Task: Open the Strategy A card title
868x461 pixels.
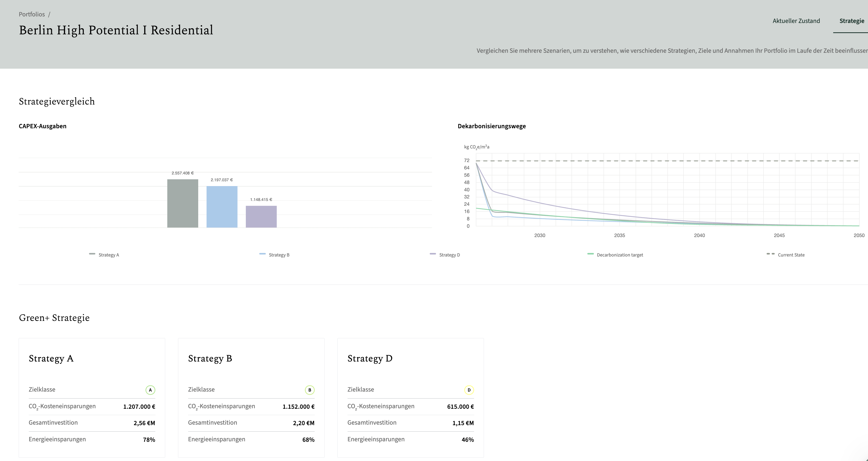Action: [x=51, y=358]
